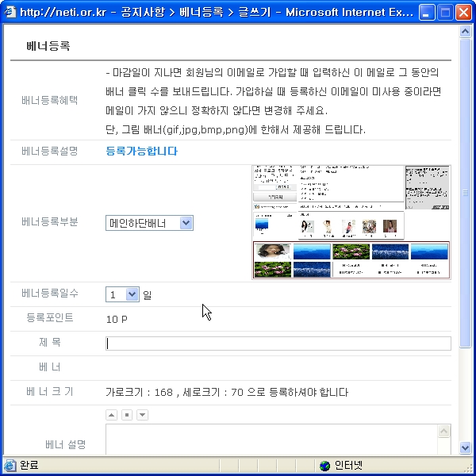Screen dimensions: 476x476
Task: Click the page scrollbar up arrow
Action: click(x=465, y=31)
